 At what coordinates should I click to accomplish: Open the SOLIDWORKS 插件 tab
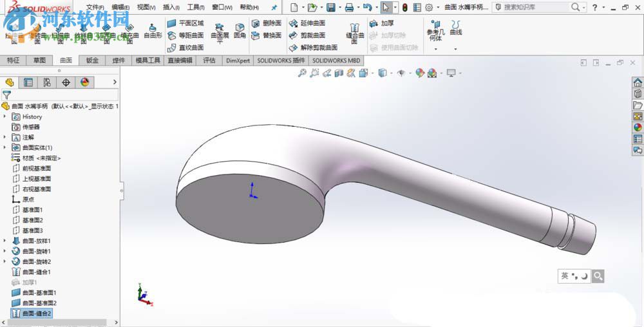point(281,61)
